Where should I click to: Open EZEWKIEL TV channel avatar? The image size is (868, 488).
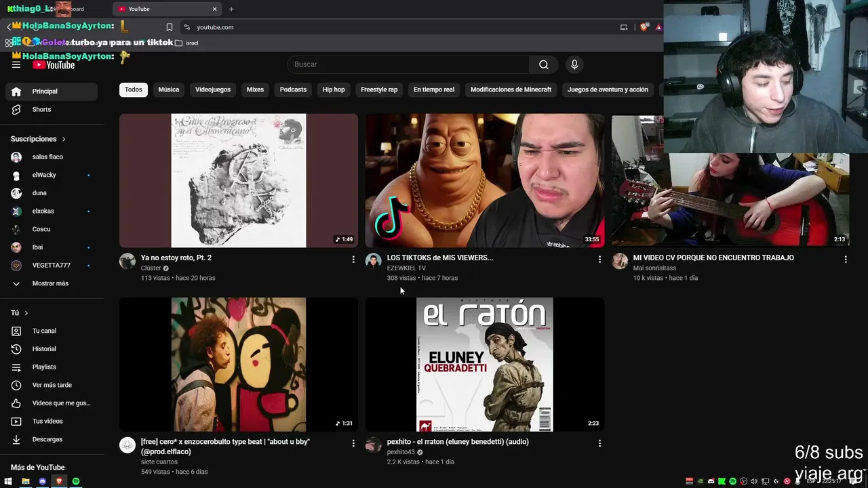(374, 262)
